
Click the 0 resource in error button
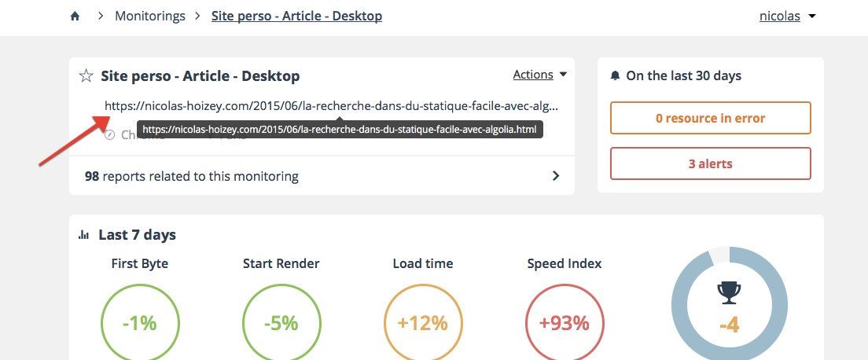(710, 118)
